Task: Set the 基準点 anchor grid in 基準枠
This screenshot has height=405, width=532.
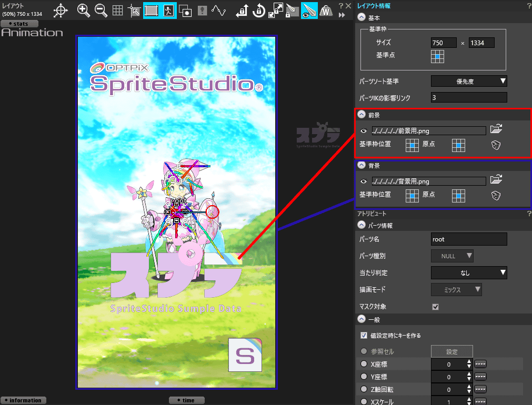Action: point(437,56)
